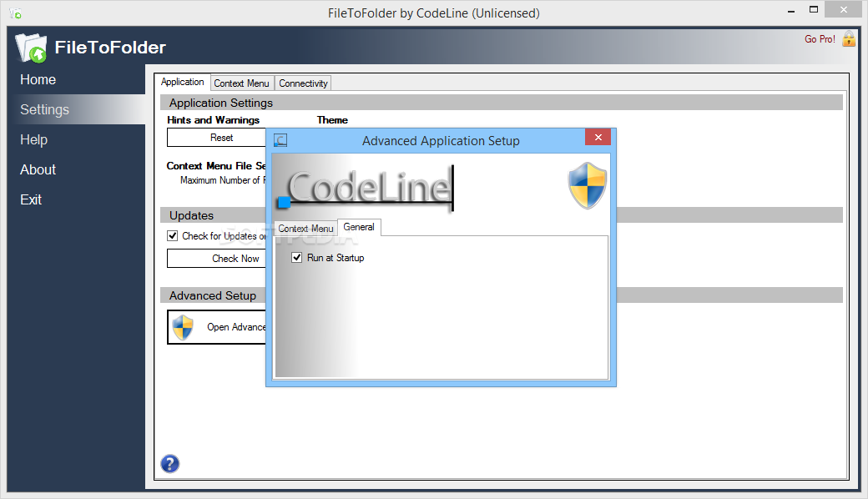Viewport: 868px width, 499px height.
Task: Minimize the FileToFolder main window
Action: pos(791,11)
